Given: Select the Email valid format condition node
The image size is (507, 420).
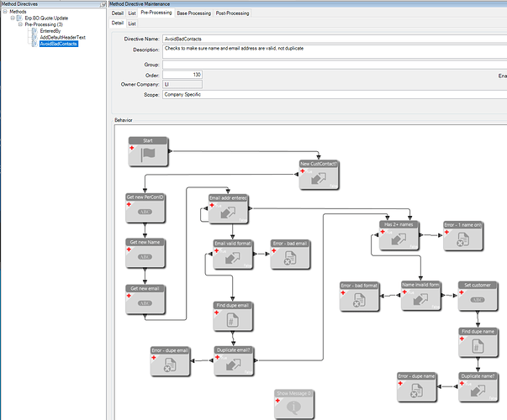Looking at the screenshot, I should (x=233, y=255).
